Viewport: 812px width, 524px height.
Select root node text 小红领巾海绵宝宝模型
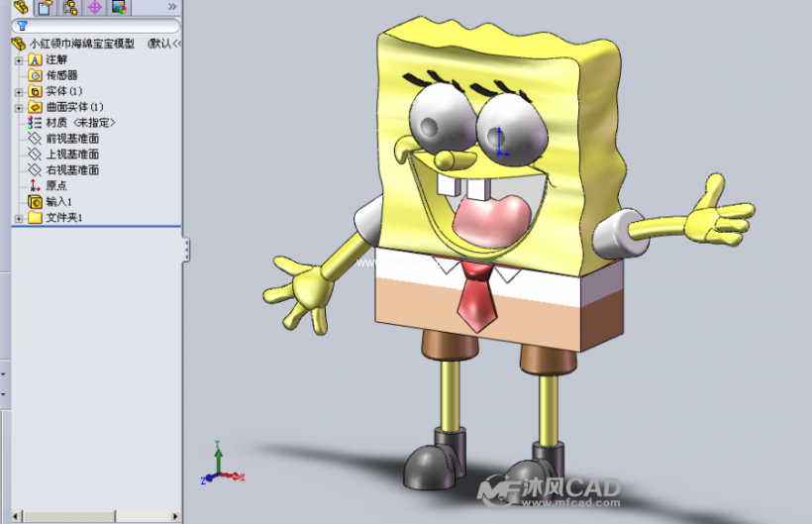coord(82,44)
